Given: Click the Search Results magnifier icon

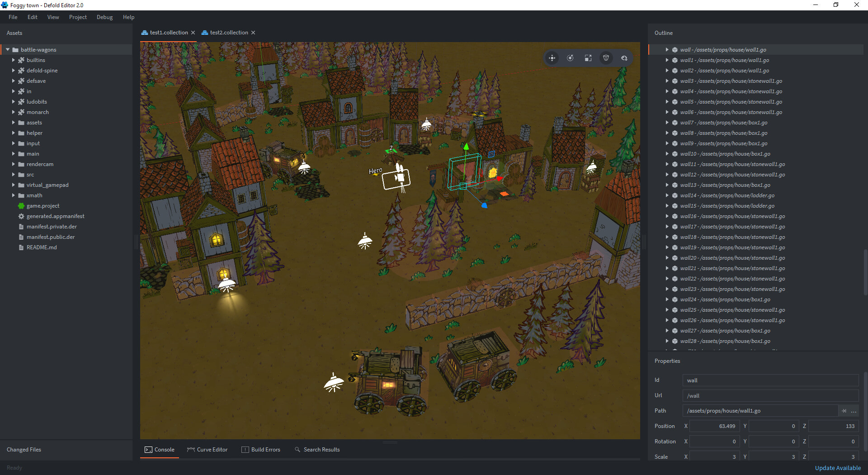Looking at the screenshot, I should click(297, 449).
